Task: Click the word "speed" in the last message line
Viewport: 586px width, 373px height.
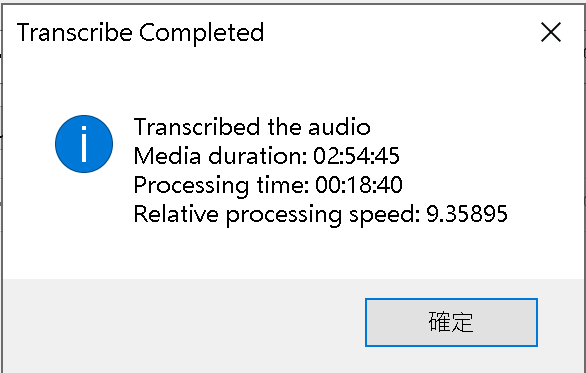Action: point(384,216)
